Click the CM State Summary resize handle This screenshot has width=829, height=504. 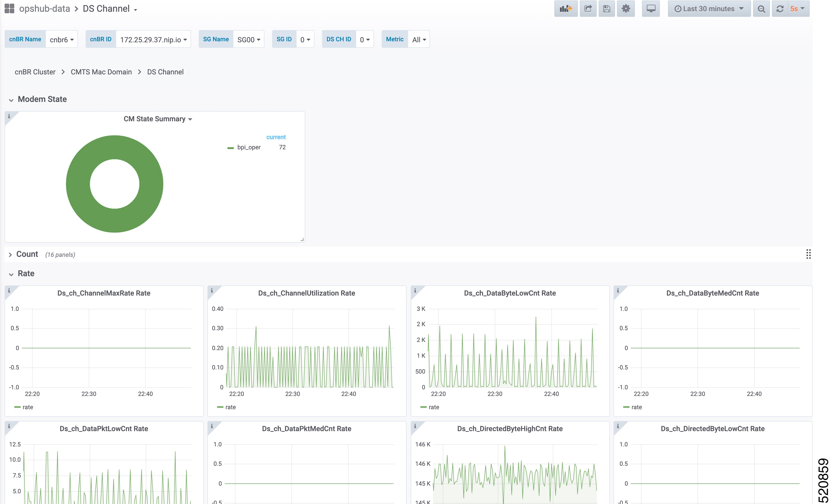click(302, 239)
